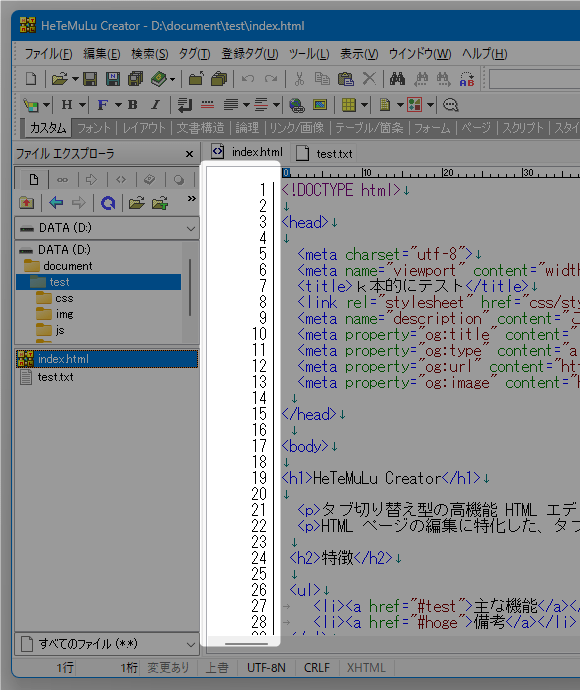Image resolution: width=580 pixels, height=690 pixels.
Task: Click the AB Replace icon
Action: click(467, 79)
